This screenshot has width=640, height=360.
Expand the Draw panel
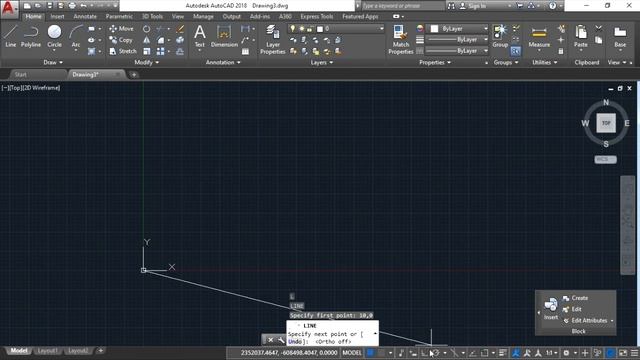click(53, 62)
